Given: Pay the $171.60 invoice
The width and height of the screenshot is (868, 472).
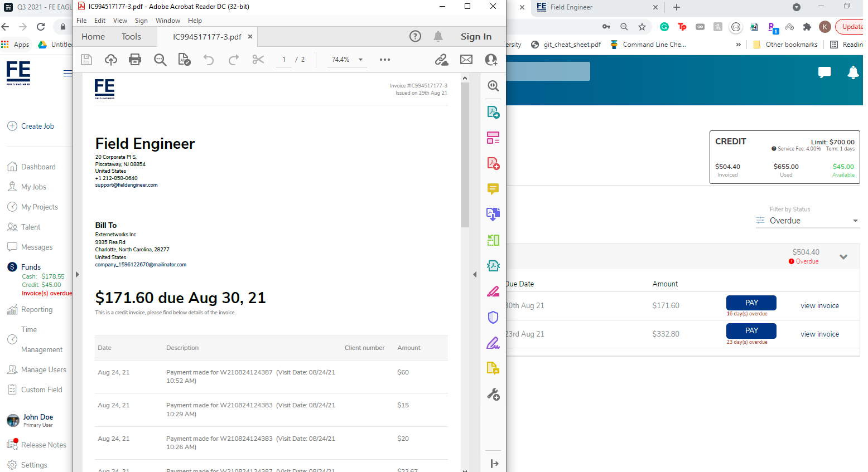Looking at the screenshot, I should coord(751,303).
